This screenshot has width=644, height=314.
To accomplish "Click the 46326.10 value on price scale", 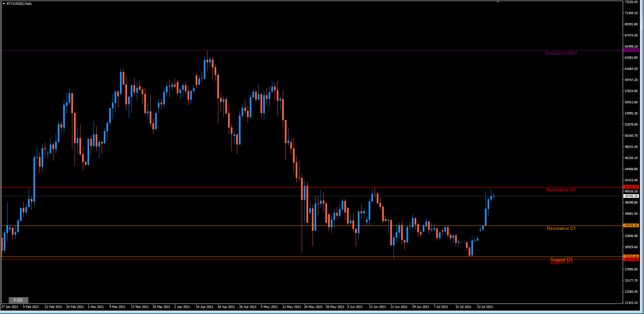I will pyautogui.click(x=631, y=158).
